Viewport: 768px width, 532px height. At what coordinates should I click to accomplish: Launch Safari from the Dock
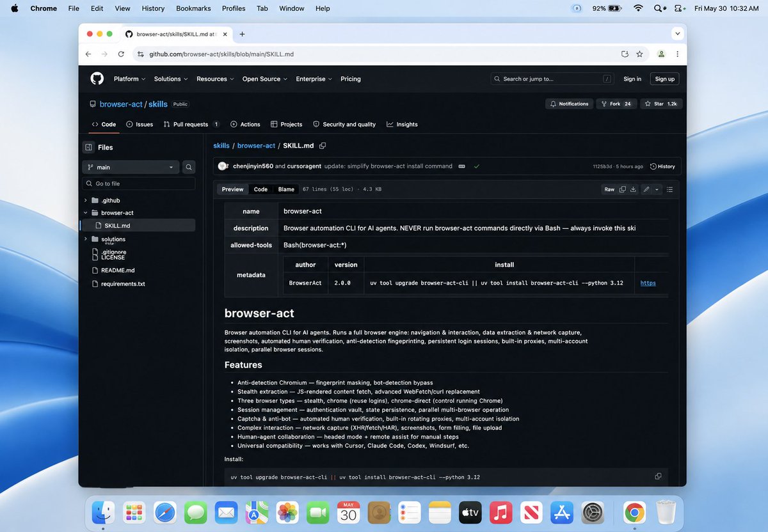164,513
